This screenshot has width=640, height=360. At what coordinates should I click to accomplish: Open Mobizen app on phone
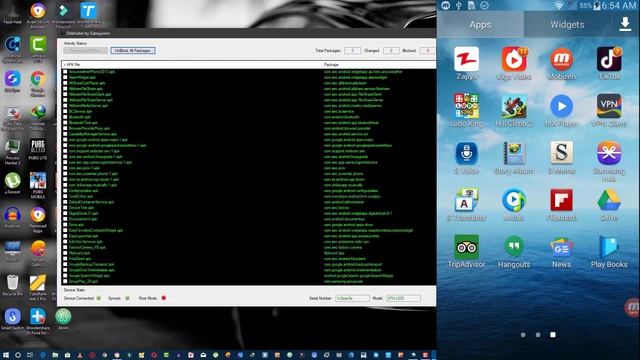tap(561, 60)
